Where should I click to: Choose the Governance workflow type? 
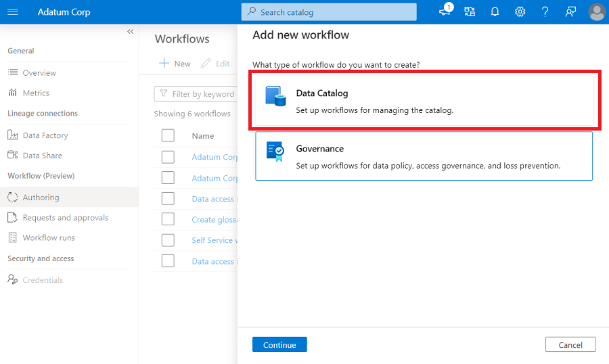(x=424, y=156)
